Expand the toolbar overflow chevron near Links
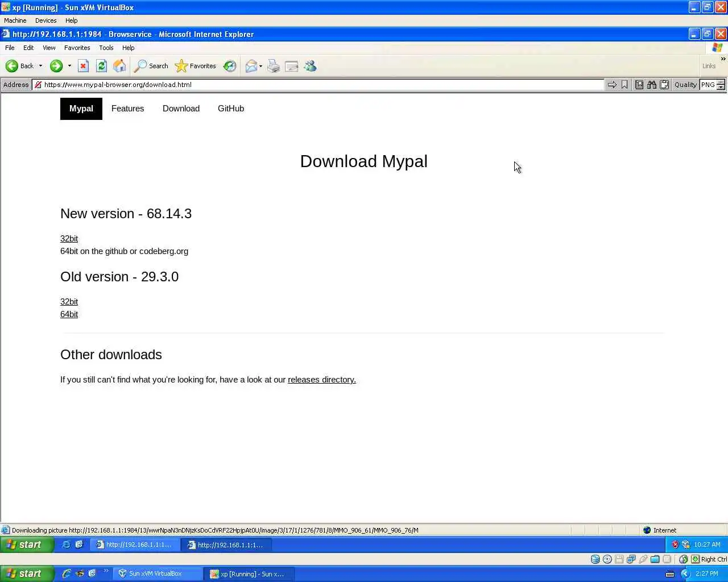This screenshot has height=582, width=728. [723, 59]
